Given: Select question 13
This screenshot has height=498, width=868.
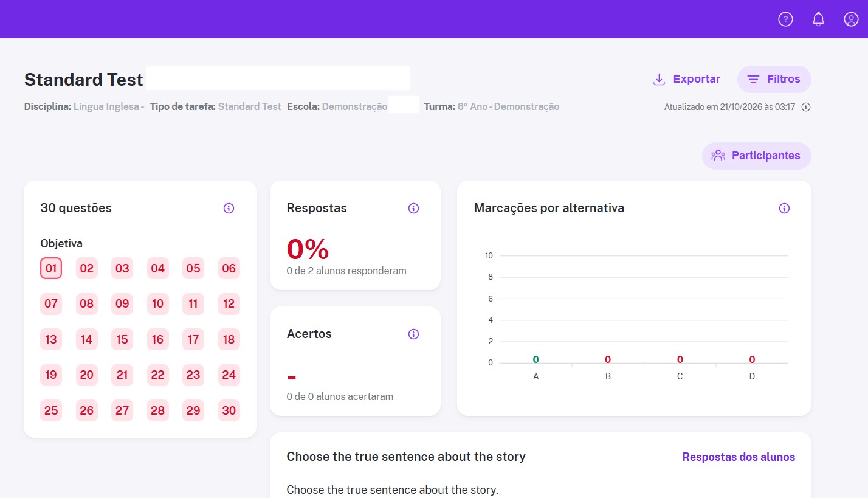Looking at the screenshot, I should (x=51, y=339).
